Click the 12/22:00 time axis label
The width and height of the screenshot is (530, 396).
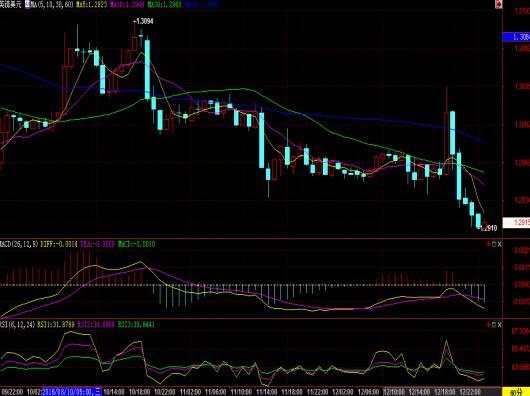pos(470,392)
